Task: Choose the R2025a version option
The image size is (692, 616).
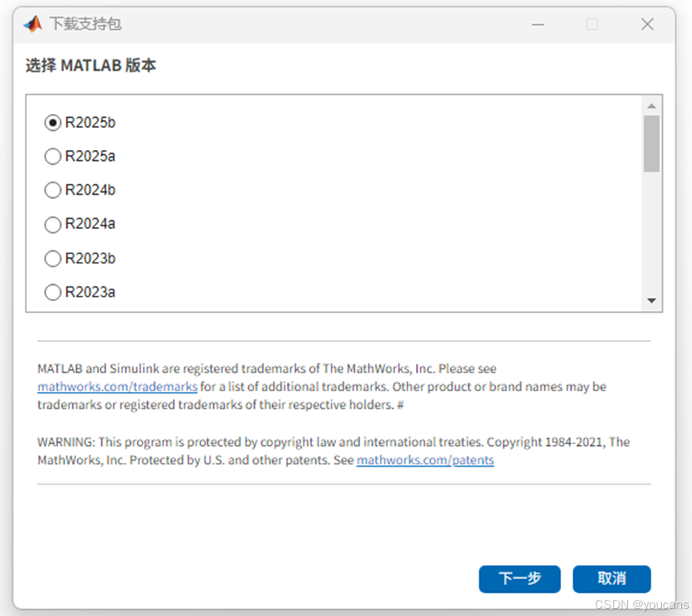Action: click(x=52, y=156)
